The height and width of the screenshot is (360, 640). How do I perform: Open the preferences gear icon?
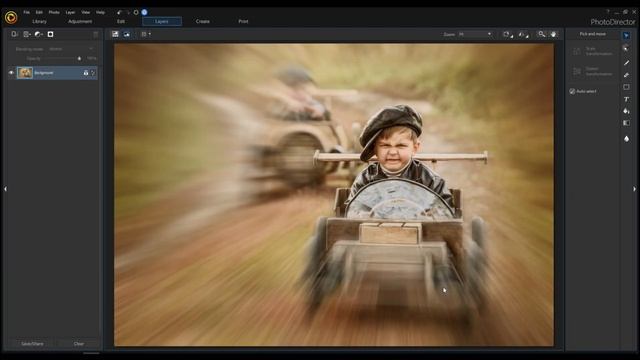[136, 12]
